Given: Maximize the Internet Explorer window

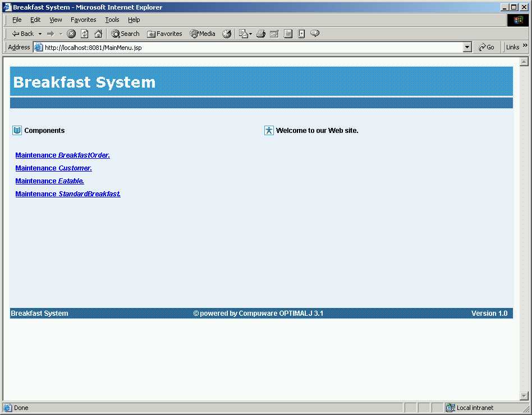Looking at the screenshot, I should click(x=514, y=7).
